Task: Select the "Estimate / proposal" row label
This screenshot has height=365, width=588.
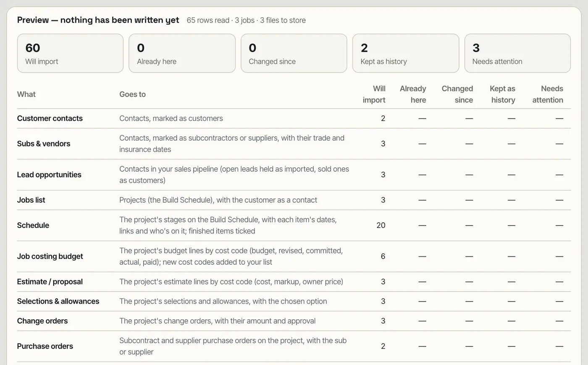Action: tap(50, 282)
